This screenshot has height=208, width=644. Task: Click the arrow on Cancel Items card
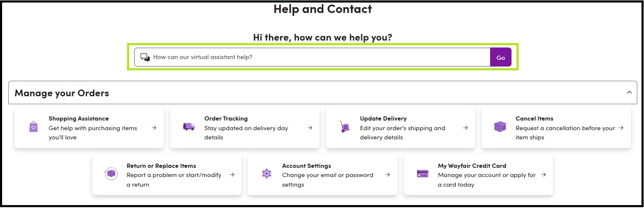point(621,128)
